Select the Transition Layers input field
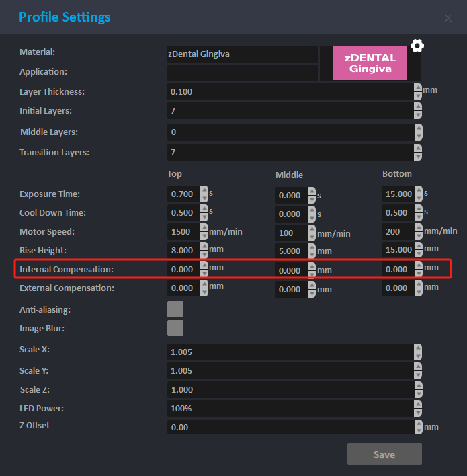 pyautogui.click(x=289, y=153)
